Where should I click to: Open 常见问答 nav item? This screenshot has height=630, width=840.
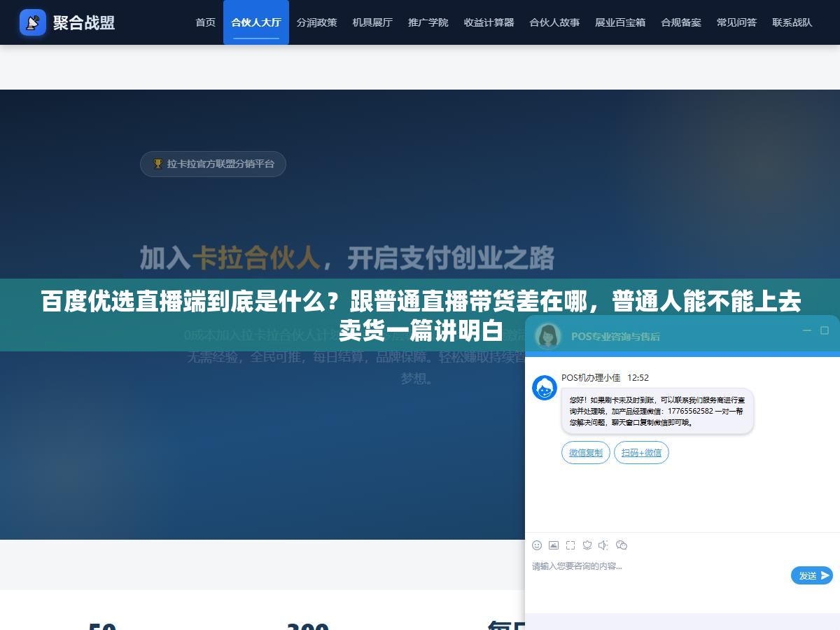click(x=736, y=22)
